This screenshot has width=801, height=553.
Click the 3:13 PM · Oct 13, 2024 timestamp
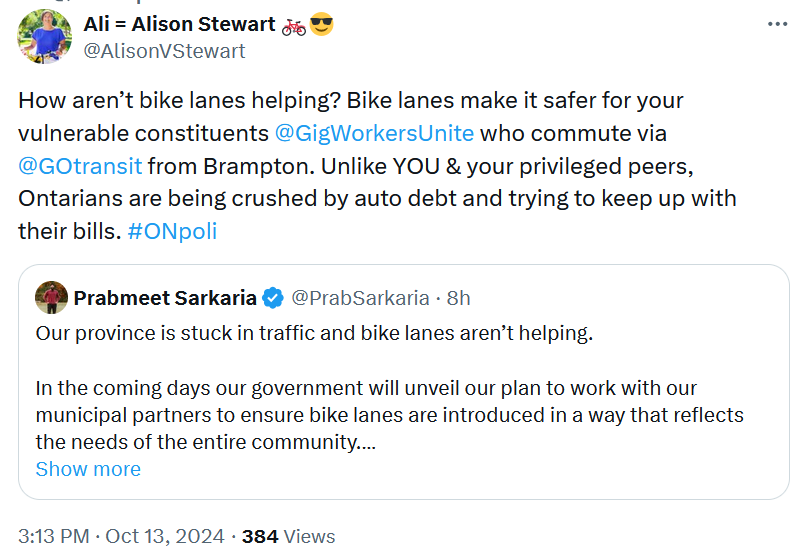point(121,537)
